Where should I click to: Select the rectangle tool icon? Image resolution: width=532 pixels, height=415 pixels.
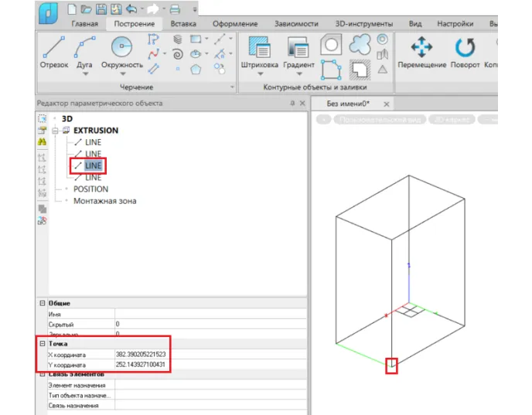pyautogui.click(x=196, y=39)
